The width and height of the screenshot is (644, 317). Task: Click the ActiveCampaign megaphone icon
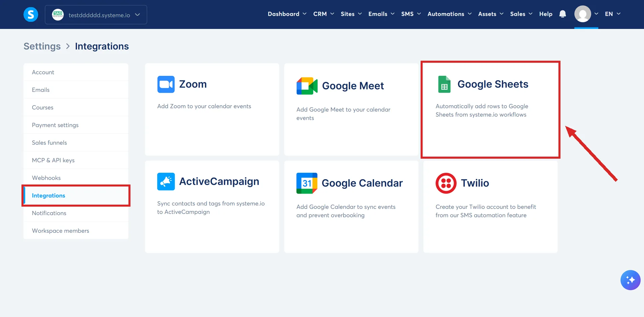click(x=166, y=181)
